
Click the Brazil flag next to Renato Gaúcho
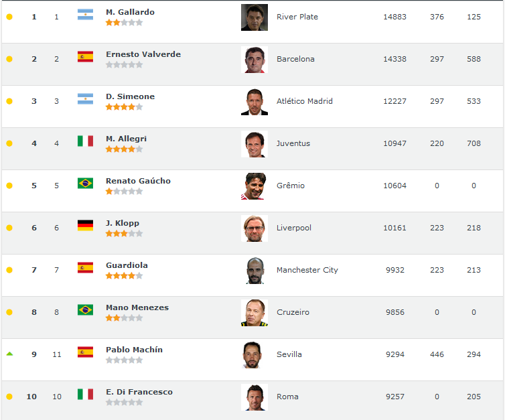[x=85, y=184]
